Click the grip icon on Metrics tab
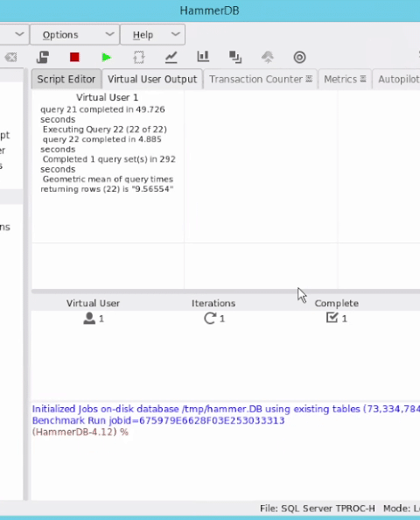The width and height of the screenshot is (420, 520). click(363, 79)
